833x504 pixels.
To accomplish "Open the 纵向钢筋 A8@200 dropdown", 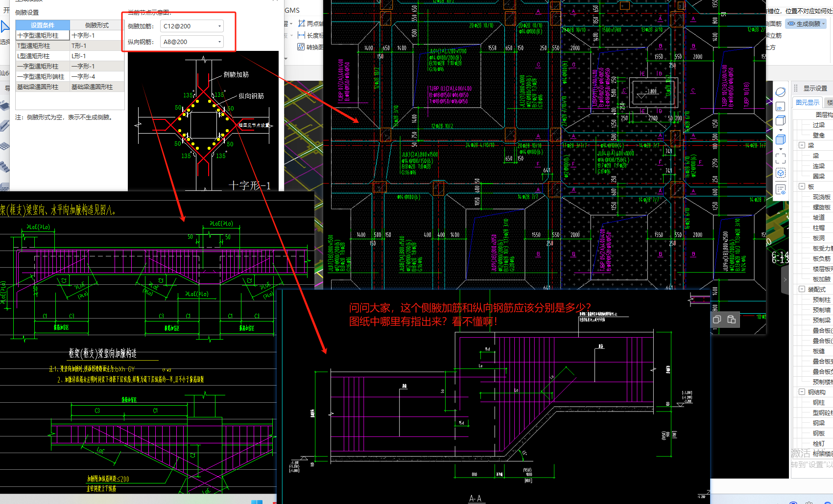I will pyautogui.click(x=192, y=42).
